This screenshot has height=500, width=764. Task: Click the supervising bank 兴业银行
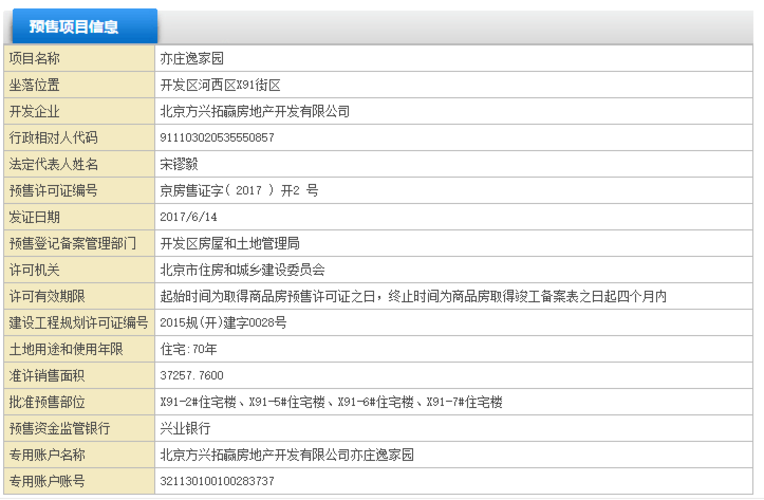click(185, 428)
